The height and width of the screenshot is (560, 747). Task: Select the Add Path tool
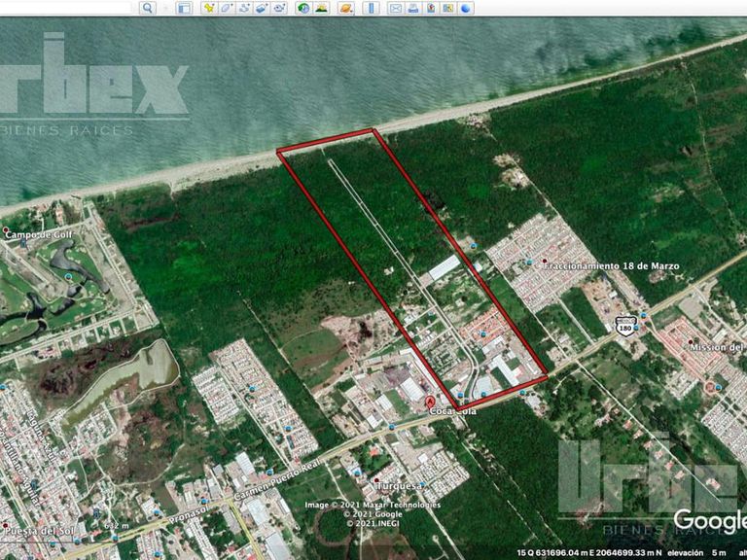[244, 8]
